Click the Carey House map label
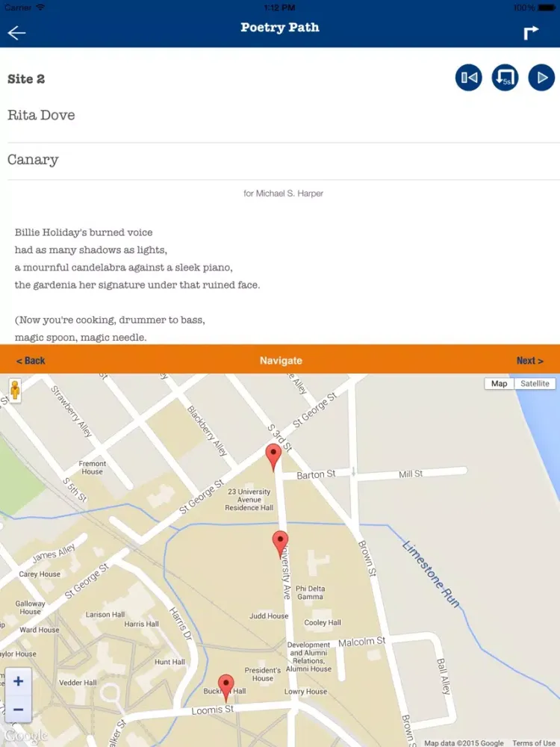 pos(40,574)
